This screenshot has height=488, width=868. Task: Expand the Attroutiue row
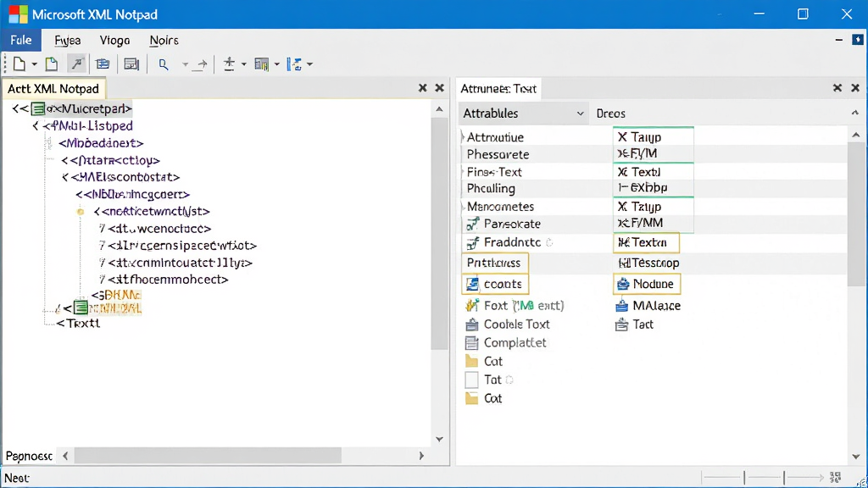coord(463,136)
